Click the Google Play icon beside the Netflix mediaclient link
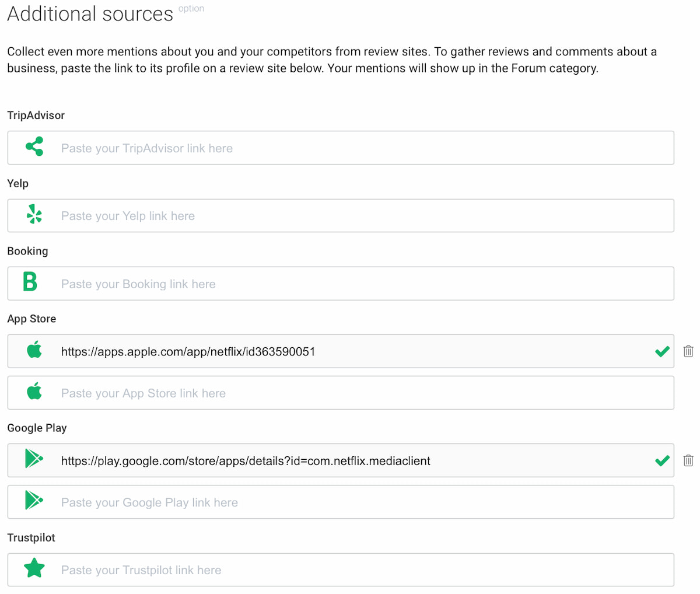 34,459
